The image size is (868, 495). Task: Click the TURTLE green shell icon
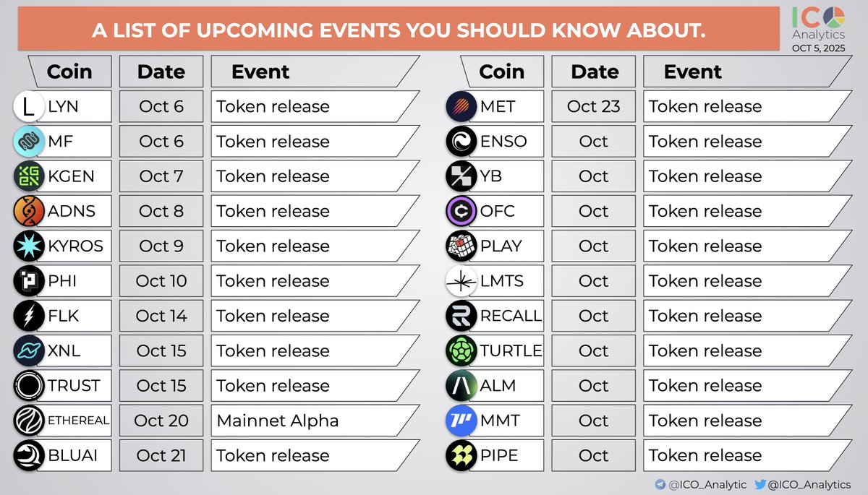click(461, 351)
